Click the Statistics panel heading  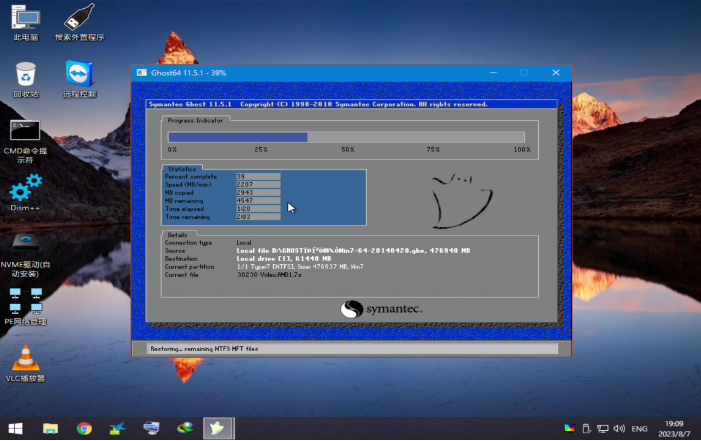coord(182,169)
